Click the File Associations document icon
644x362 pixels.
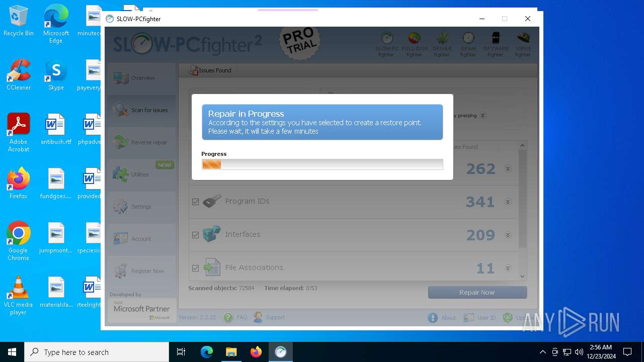point(212,267)
